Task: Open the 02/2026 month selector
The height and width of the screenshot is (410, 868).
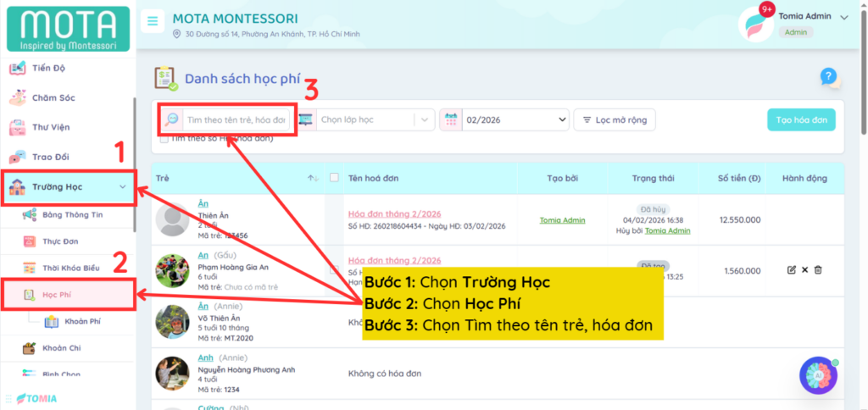Action: [514, 120]
